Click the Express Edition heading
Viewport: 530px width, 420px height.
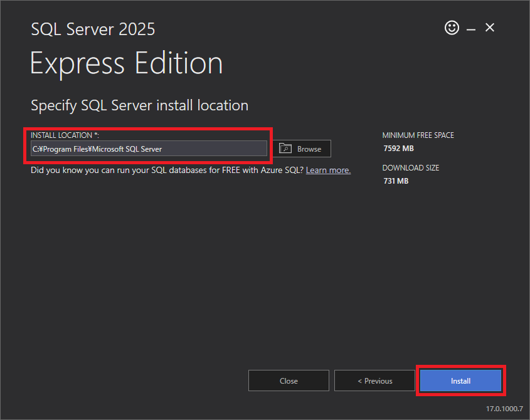click(x=126, y=63)
